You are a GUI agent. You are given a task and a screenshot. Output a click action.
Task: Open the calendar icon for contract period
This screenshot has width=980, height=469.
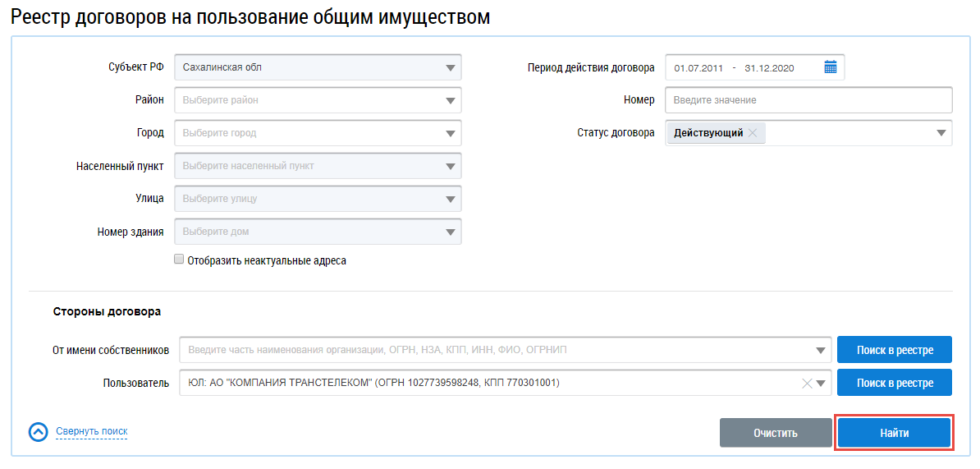(x=830, y=67)
